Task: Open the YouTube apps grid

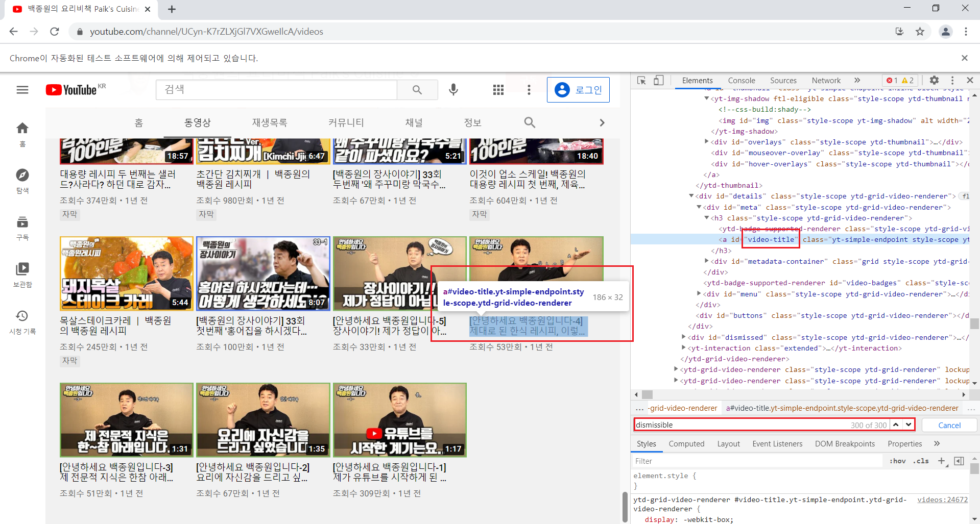Action: click(x=498, y=90)
